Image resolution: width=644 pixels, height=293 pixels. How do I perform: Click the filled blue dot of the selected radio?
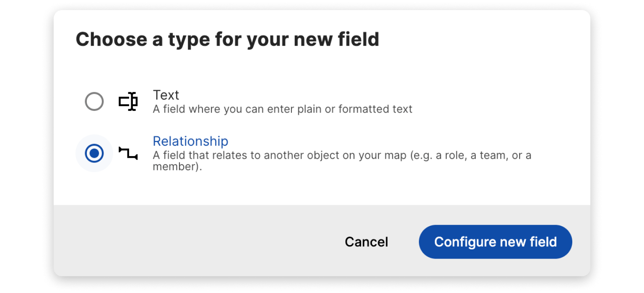pos(94,153)
